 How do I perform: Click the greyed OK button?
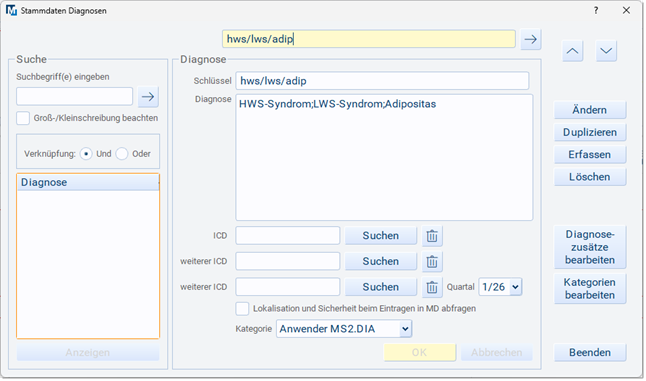click(419, 353)
